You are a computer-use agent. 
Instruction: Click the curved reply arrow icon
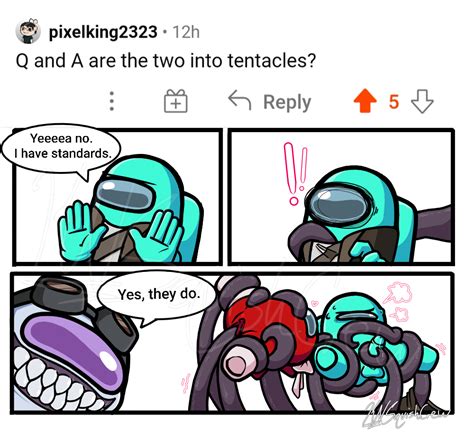pos(239,100)
